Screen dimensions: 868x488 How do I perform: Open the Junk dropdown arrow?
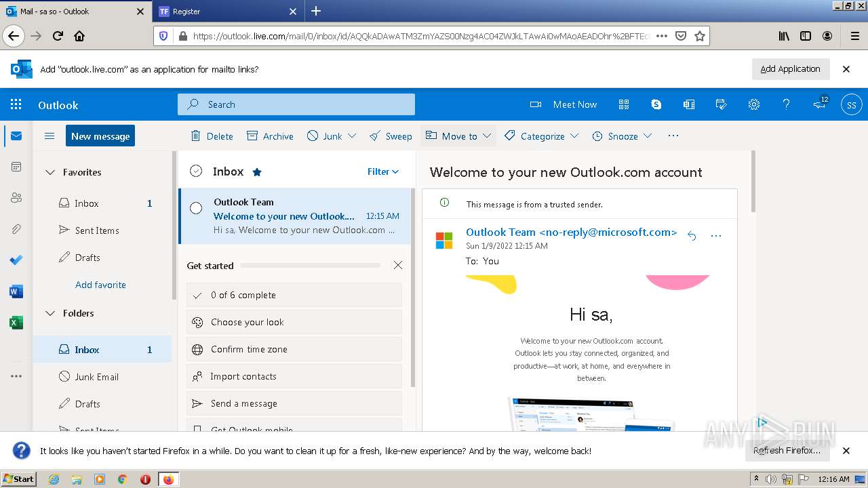352,136
